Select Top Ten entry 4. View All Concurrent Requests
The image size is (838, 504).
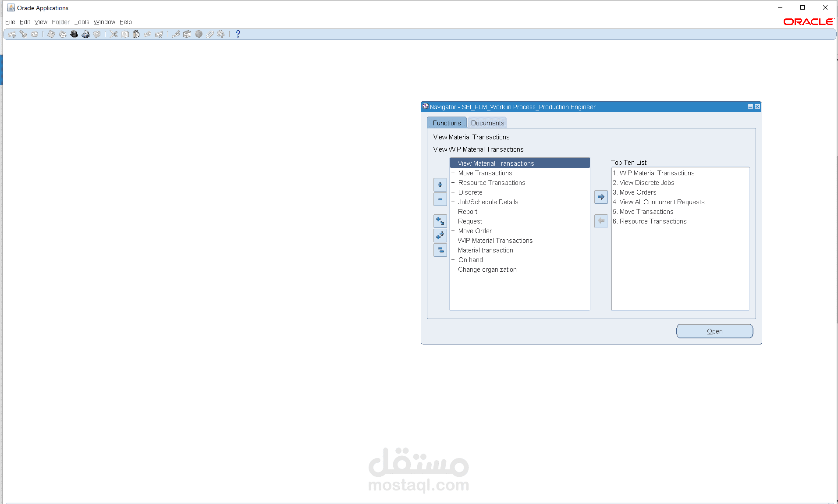658,202
